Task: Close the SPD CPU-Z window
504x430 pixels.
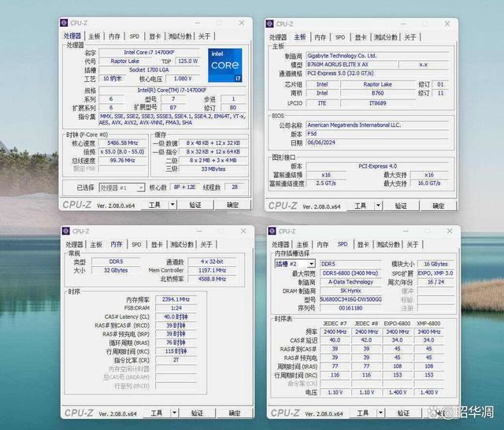Action: pyautogui.click(x=450, y=231)
